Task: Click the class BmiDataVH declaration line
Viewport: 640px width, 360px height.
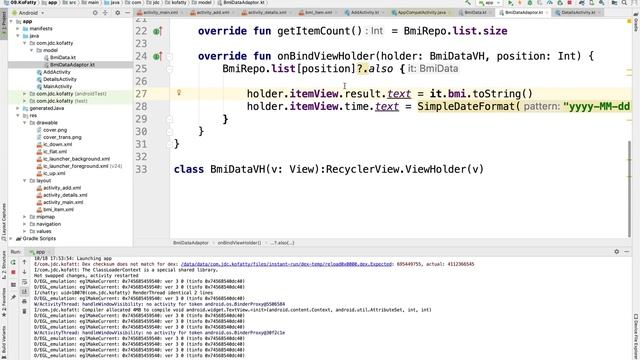Action: click(329, 169)
